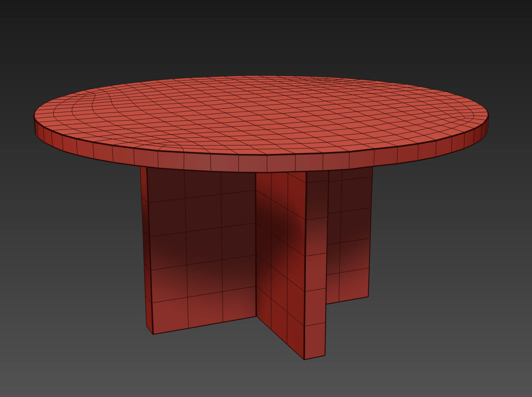This screenshot has height=397, width=532.
Task: Select the right rear panel of the table base
Action: click(x=350, y=235)
